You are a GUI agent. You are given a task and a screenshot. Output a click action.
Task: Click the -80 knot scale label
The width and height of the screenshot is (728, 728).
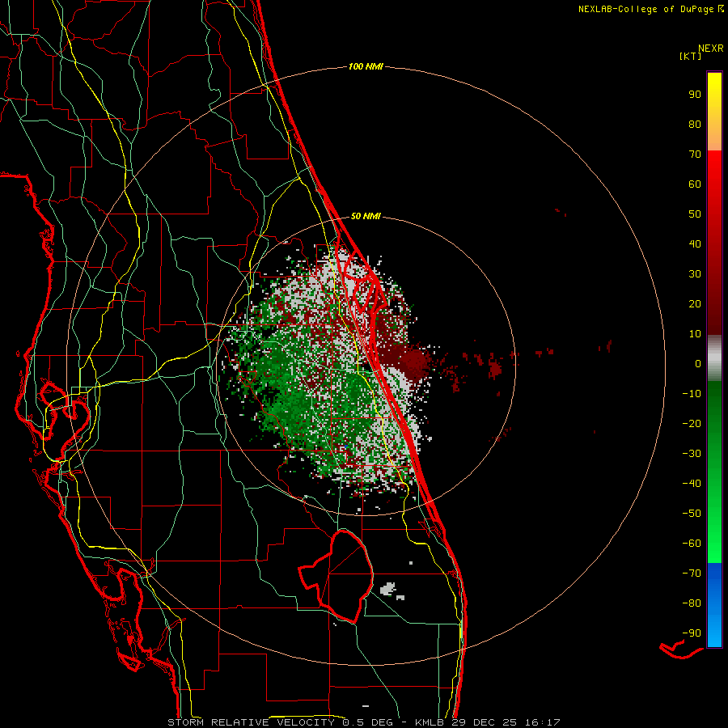tap(692, 603)
